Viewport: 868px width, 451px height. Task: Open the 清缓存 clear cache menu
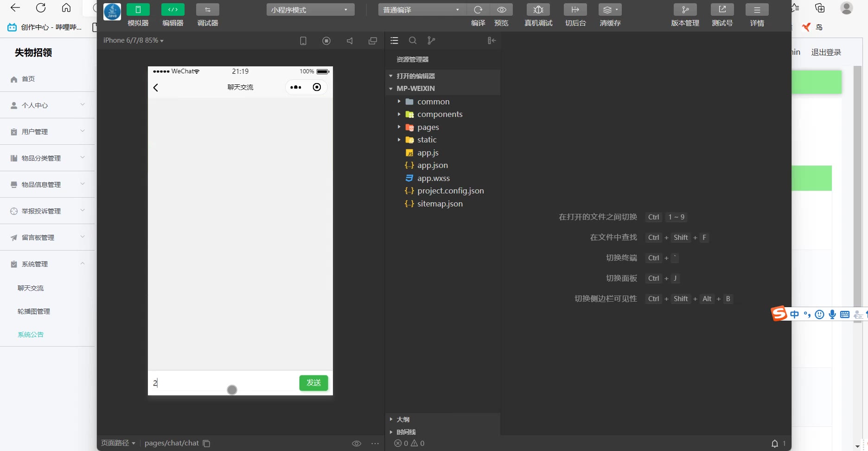610,10
